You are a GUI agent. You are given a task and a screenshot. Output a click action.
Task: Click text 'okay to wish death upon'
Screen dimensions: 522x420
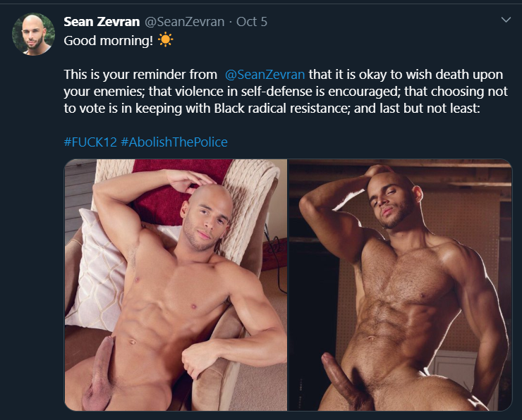click(x=431, y=75)
